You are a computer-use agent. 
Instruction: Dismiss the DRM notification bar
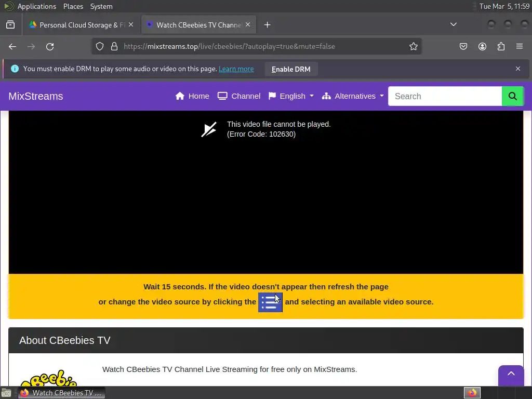tap(518, 69)
